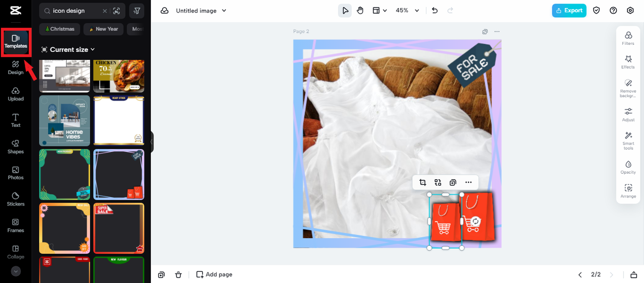644x283 pixels.
Task: Choose the green New Product frame template
Action: 64,174
